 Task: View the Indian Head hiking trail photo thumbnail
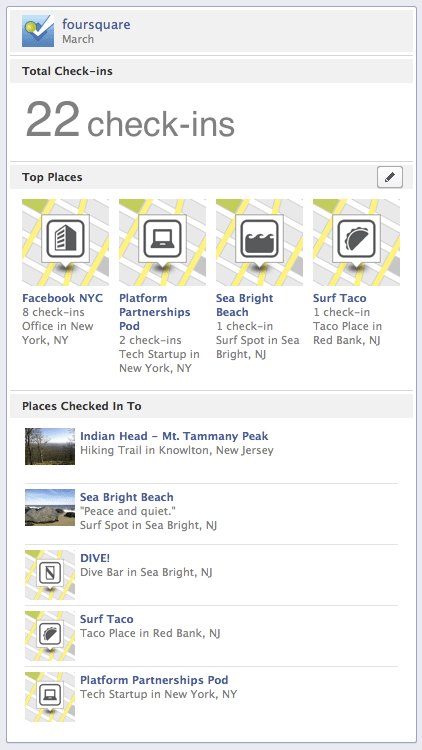click(x=50, y=446)
